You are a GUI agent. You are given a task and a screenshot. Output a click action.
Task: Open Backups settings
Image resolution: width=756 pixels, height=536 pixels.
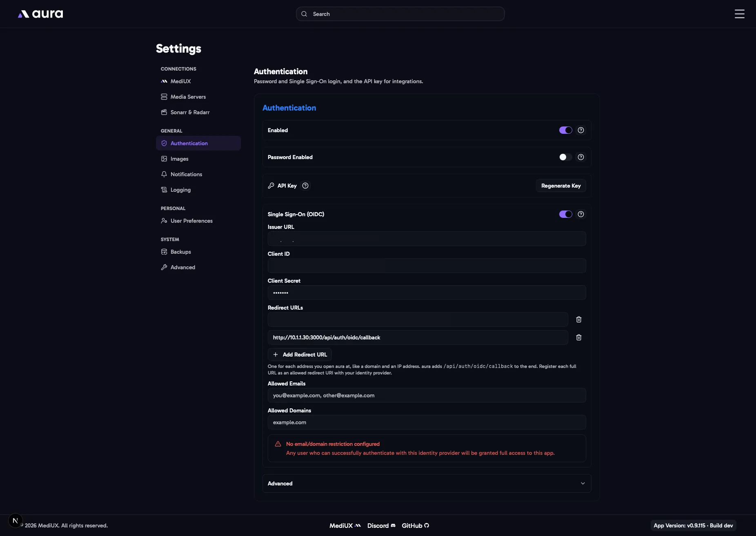click(198, 252)
